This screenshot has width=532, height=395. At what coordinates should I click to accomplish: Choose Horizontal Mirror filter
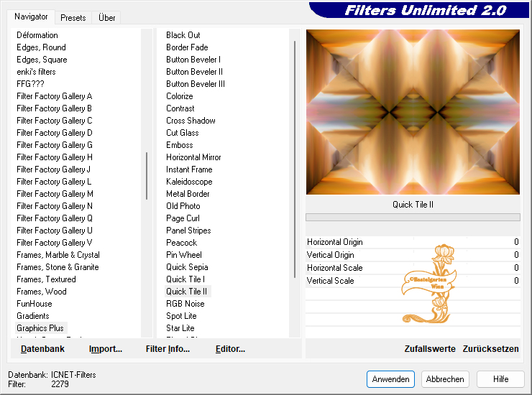click(193, 157)
